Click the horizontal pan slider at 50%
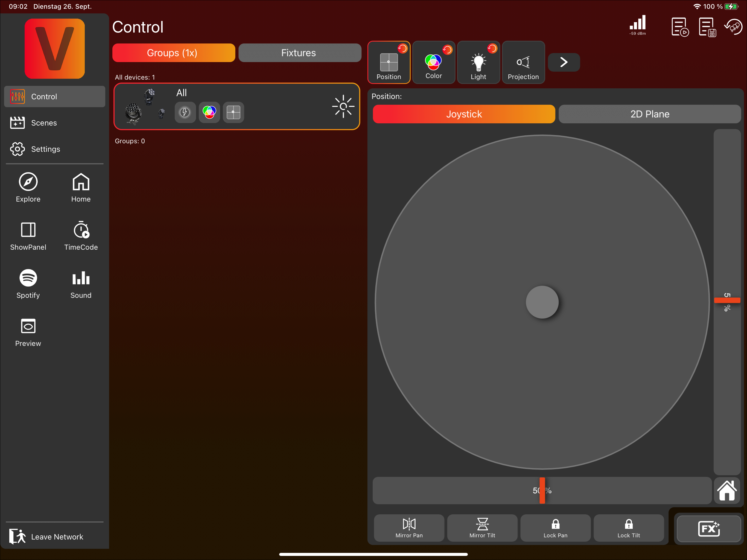 542,491
